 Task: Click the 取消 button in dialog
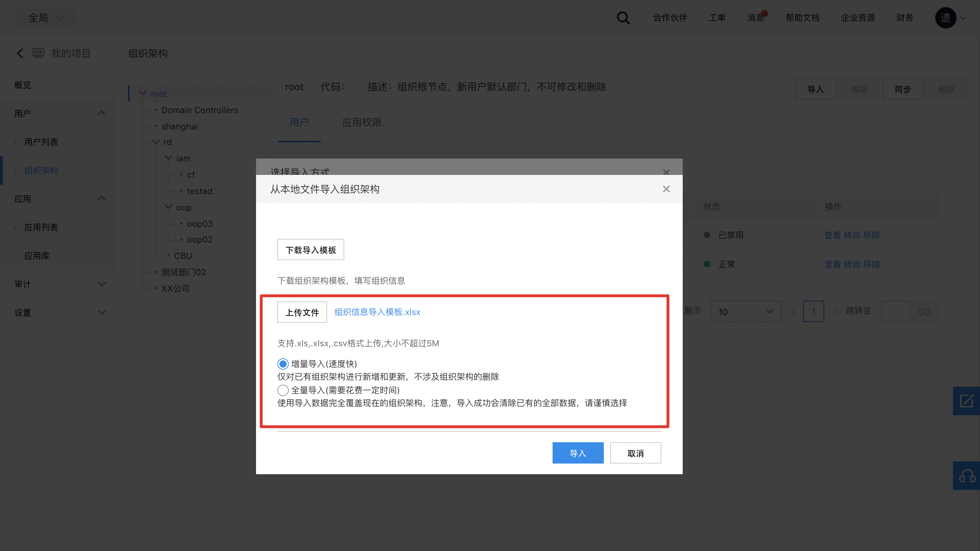pyautogui.click(x=636, y=453)
